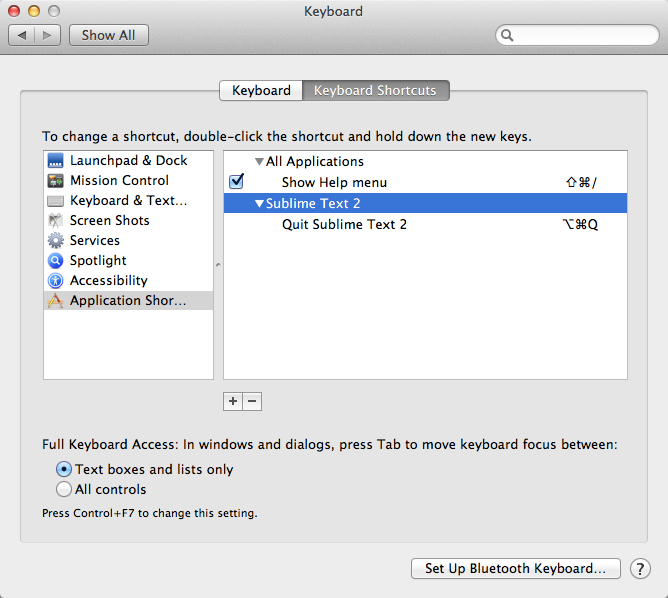This screenshot has width=668, height=598.
Task: Minimize the window with the yellow button
Action: click(x=34, y=11)
